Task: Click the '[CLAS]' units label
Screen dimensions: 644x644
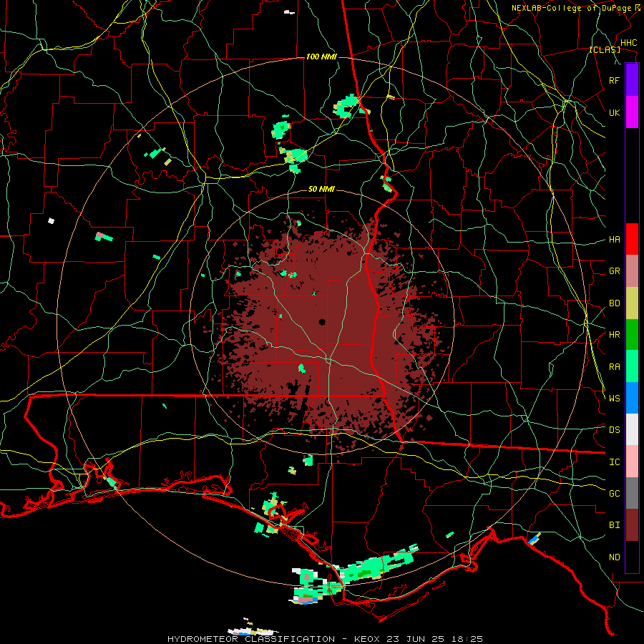Action: pos(605,50)
